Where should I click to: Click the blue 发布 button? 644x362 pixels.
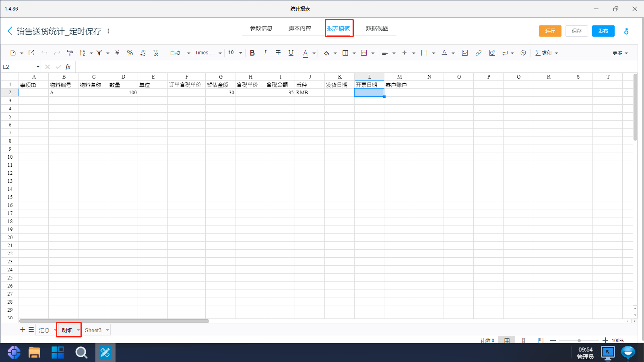click(603, 31)
